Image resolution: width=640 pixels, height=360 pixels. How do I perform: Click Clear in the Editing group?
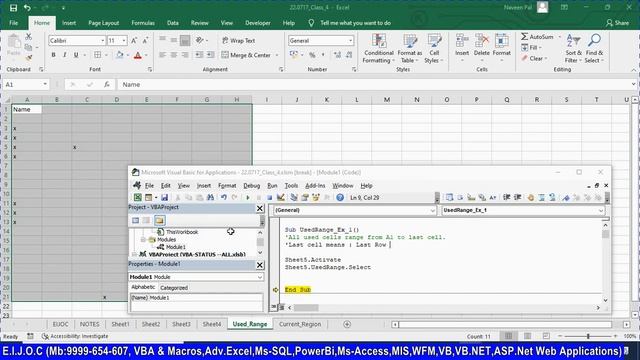click(x=533, y=58)
